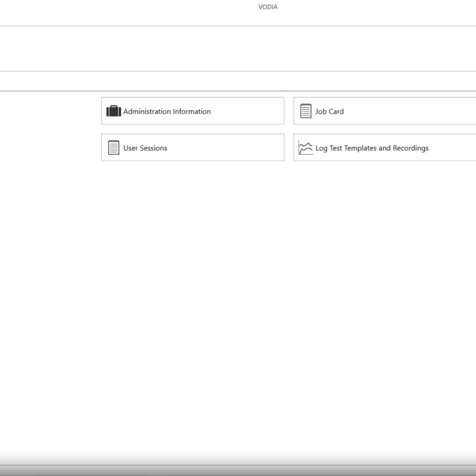
Task: Click the notepad icon beside Job Card
Action: 305,111
